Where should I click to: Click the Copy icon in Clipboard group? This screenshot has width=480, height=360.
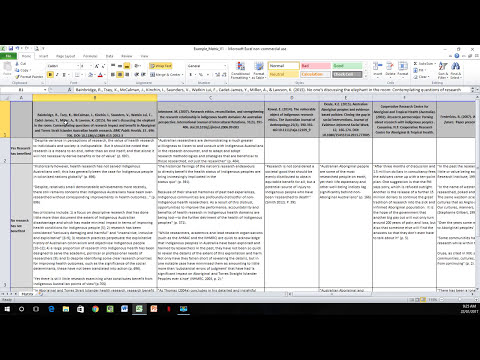click(x=17, y=70)
